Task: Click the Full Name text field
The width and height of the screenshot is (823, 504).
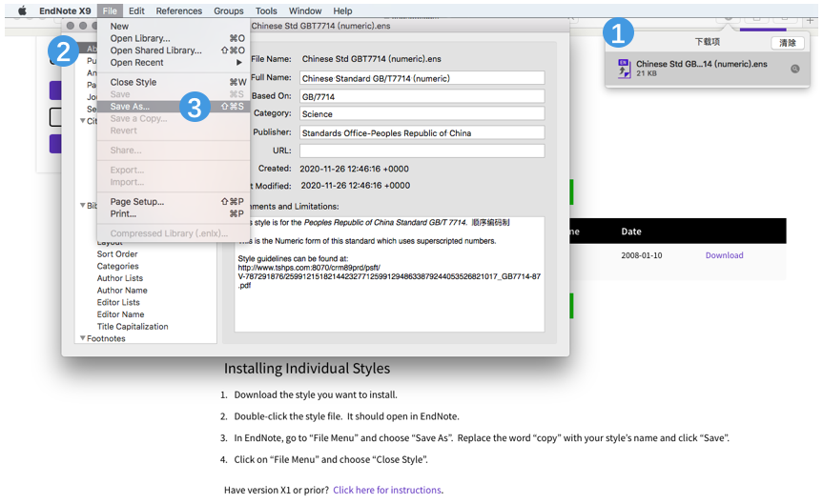Action: pos(422,78)
